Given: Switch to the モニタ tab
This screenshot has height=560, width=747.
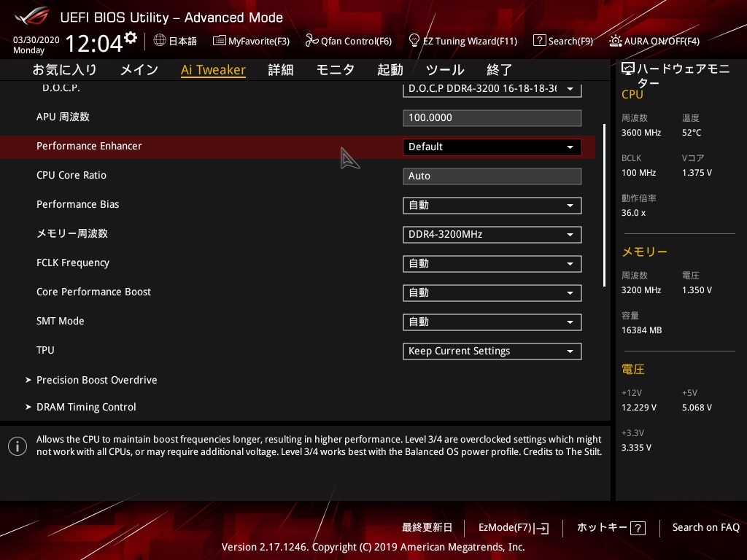Looking at the screenshot, I should pos(335,70).
